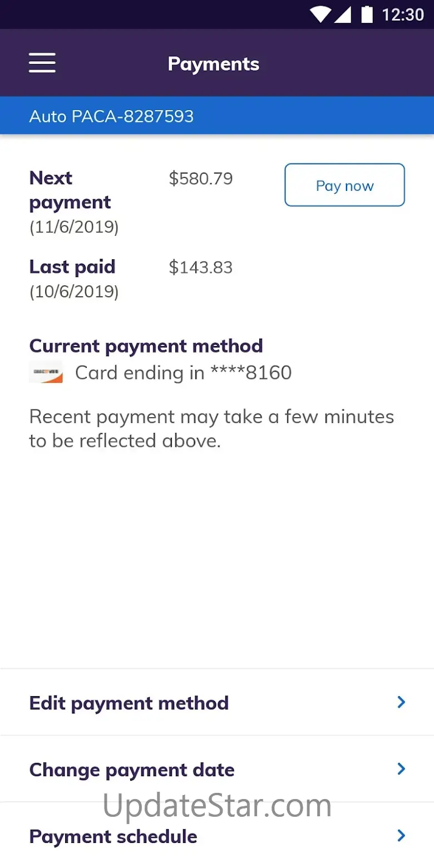Tap the Wi-Fi status icon
434x868 pixels.
coord(320,14)
